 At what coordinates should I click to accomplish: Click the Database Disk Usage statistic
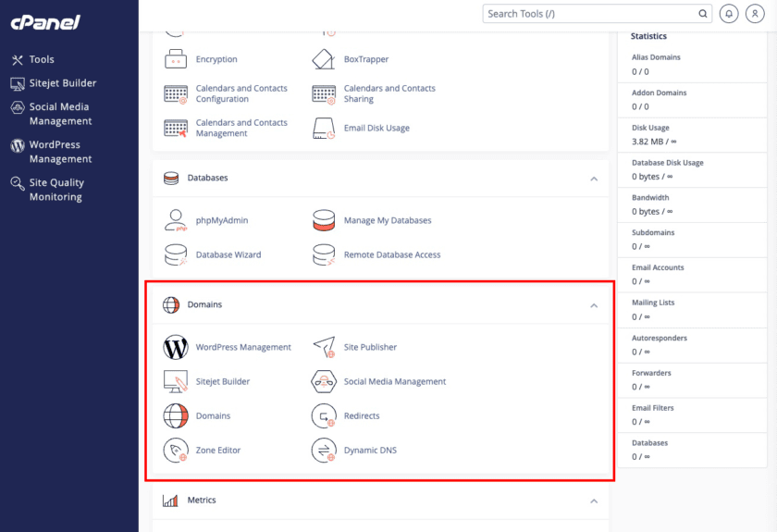[x=692, y=169]
